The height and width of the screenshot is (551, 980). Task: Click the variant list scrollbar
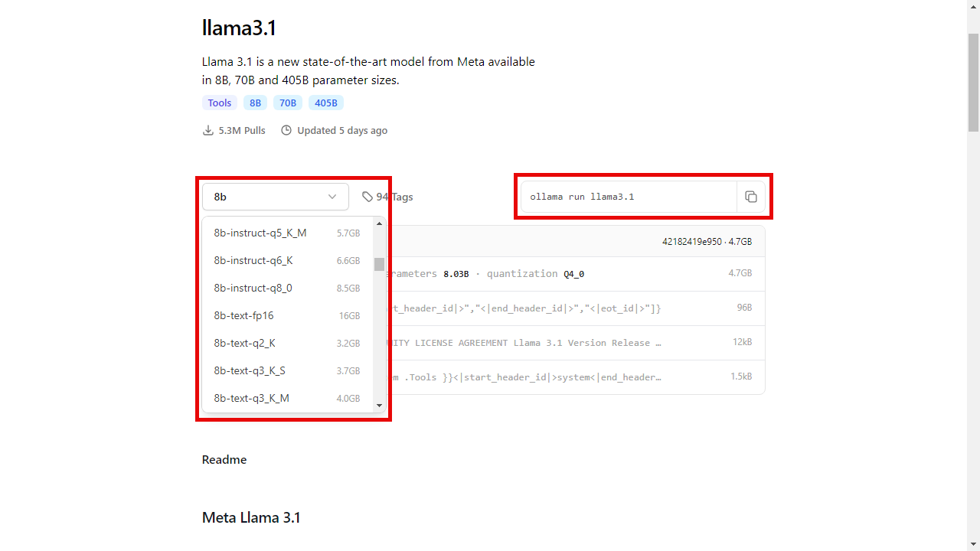click(x=379, y=264)
